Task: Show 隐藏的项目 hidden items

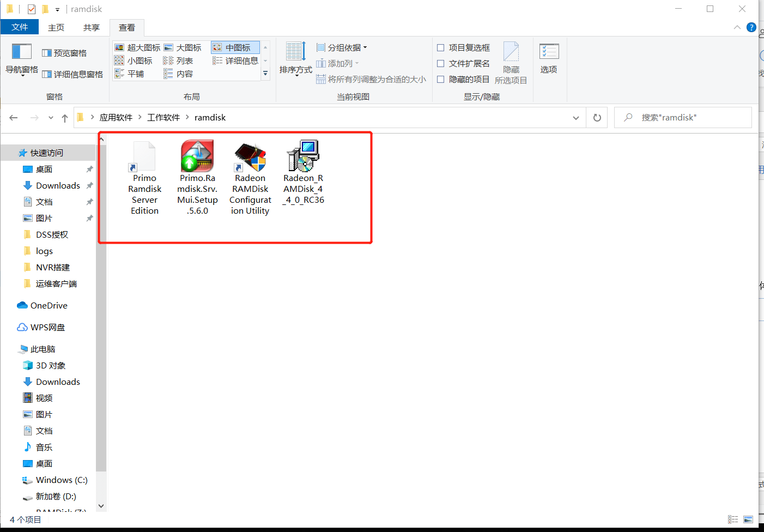Action: [x=440, y=79]
